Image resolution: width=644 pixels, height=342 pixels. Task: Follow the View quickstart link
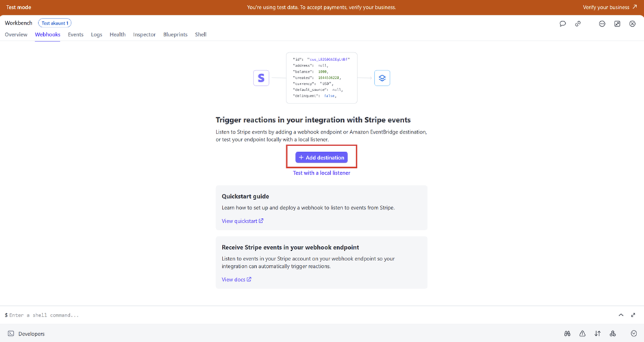coord(243,221)
